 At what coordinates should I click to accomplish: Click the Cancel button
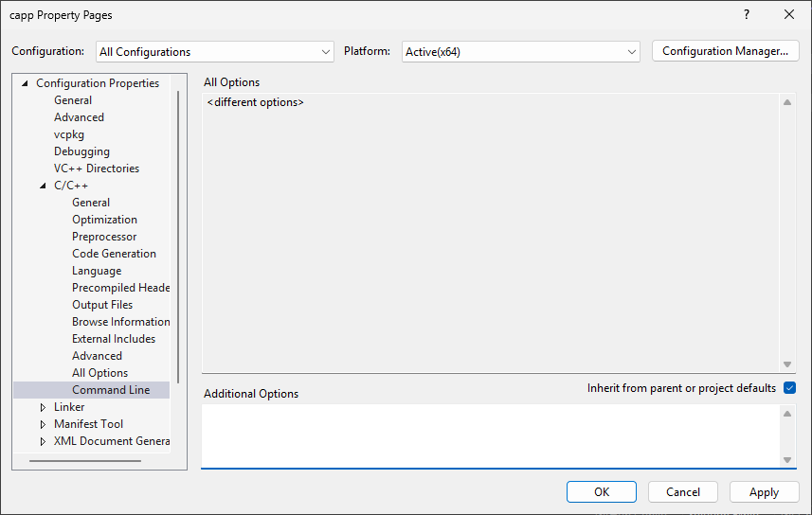[682, 491]
